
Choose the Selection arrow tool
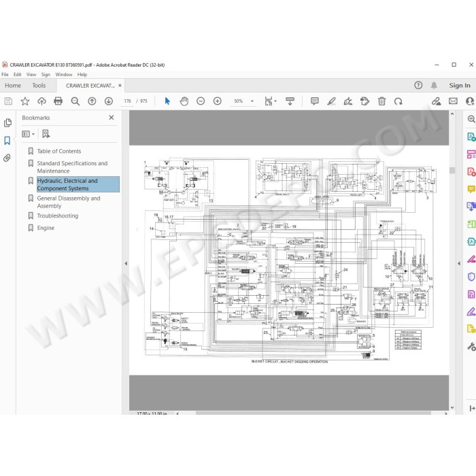click(167, 101)
